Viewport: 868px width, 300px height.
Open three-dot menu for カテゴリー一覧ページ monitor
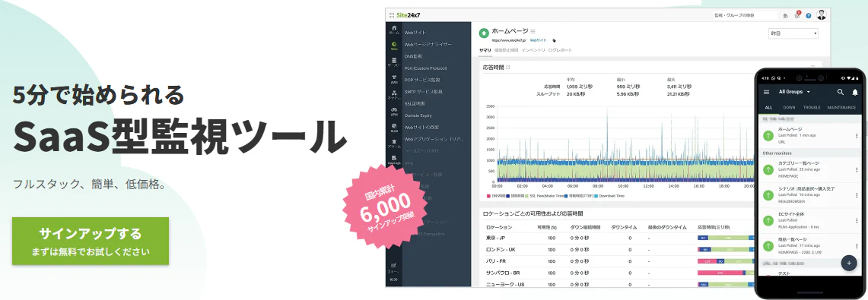click(x=857, y=169)
